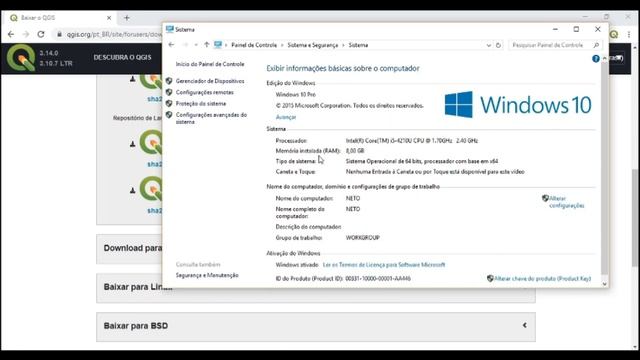This screenshot has height=360, width=640.
Task: Expand the Baixar para BSD section
Action: [x=316, y=326]
